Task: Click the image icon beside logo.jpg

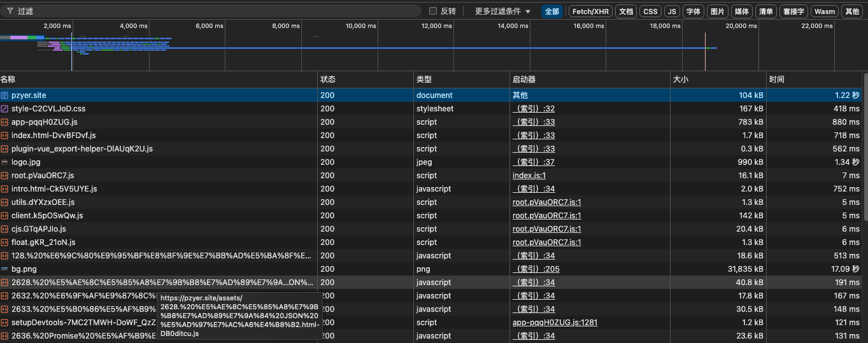Action: pos(4,162)
